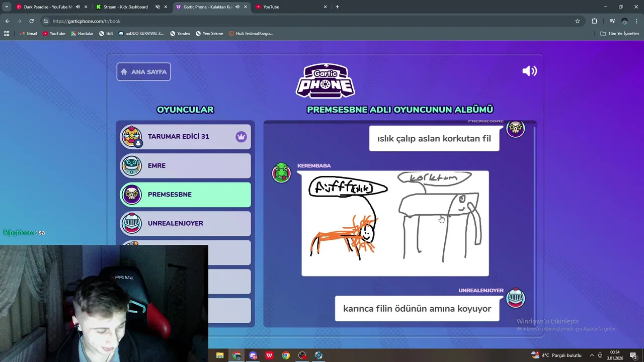Open media controls in browser toolbar
Viewport: 644px width, 362px height.
(x=612, y=21)
